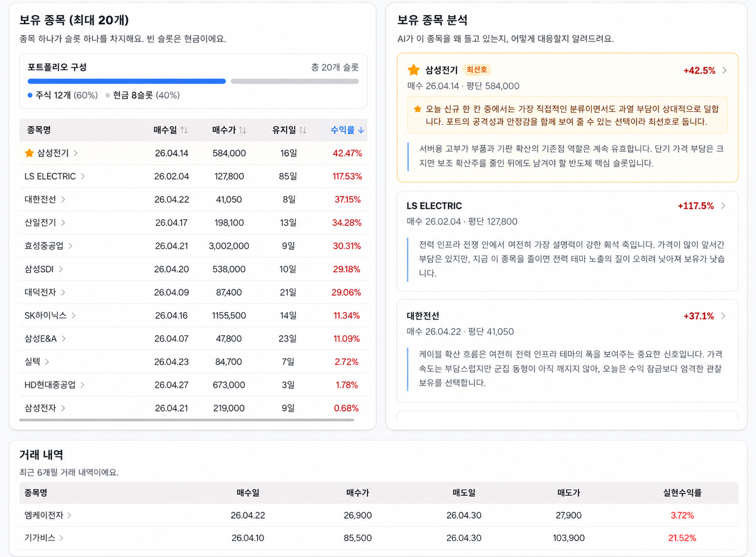
Task: Sort holdings by 매수가 column arrows
Action: (x=242, y=130)
